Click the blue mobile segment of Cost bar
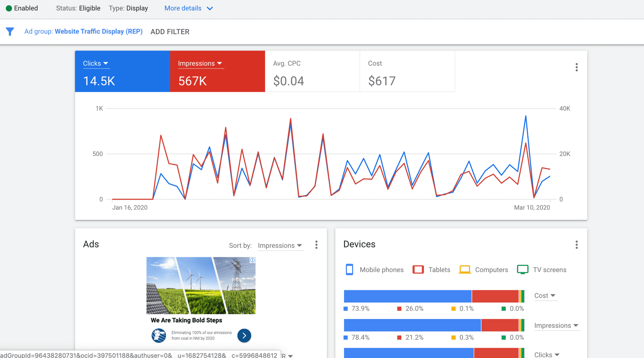 (x=408, y=296)
